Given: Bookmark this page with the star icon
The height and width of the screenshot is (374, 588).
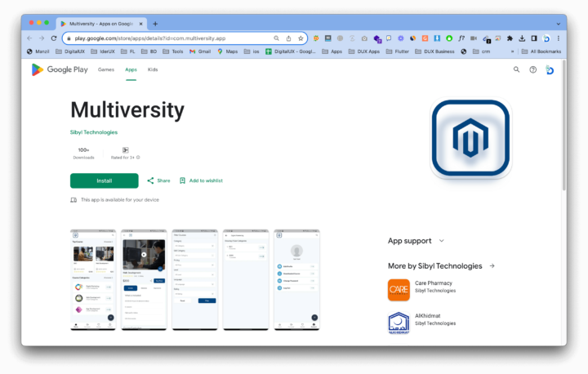Looking at the screenshot, I should tap(301, 38).
